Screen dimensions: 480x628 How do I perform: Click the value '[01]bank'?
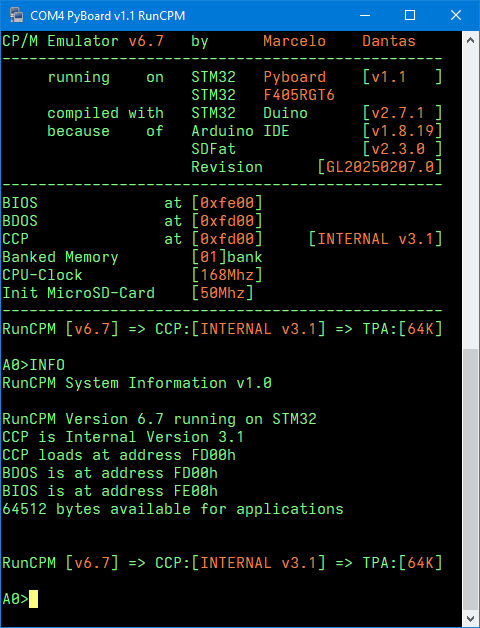227,257
